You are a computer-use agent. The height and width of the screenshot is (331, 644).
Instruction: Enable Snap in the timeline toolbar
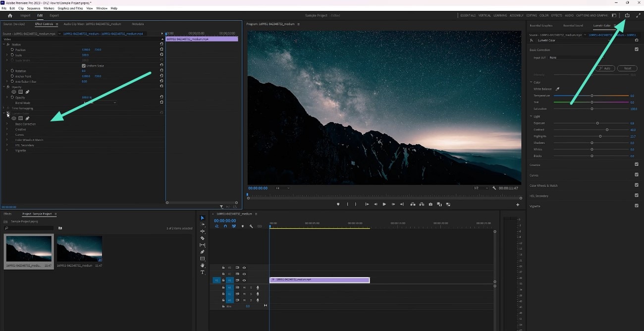point(225,226)
